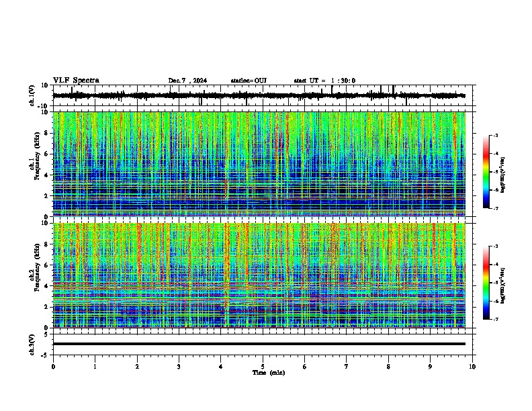Click the "6" kHz tick on the ch.2 spectrogram axis
Viewport: 532px width, 411px height.
pos(46,265)
